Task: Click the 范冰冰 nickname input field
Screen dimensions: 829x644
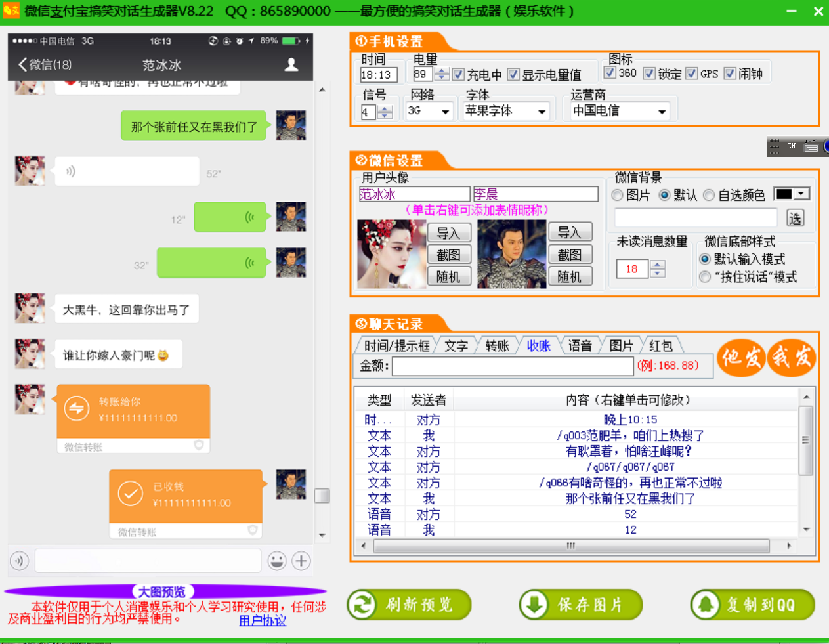Action: pyautogui.click(x=414, y=194)
